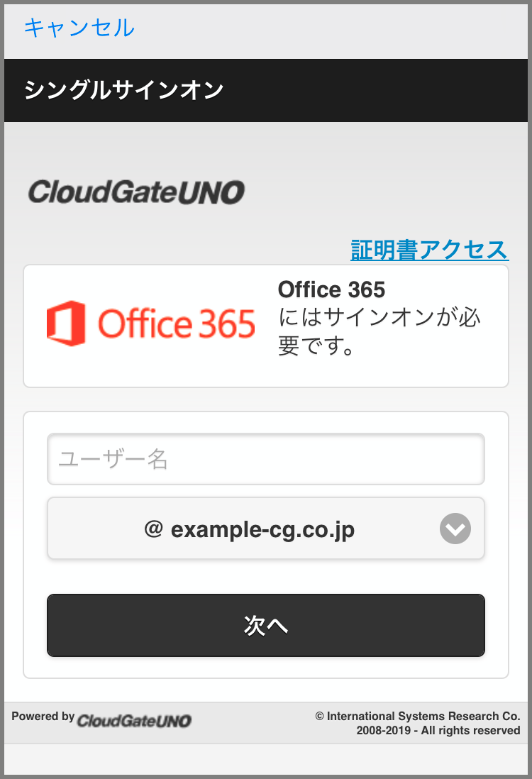
Task: Click the ユーザー名 username input field
Action: 266,459
